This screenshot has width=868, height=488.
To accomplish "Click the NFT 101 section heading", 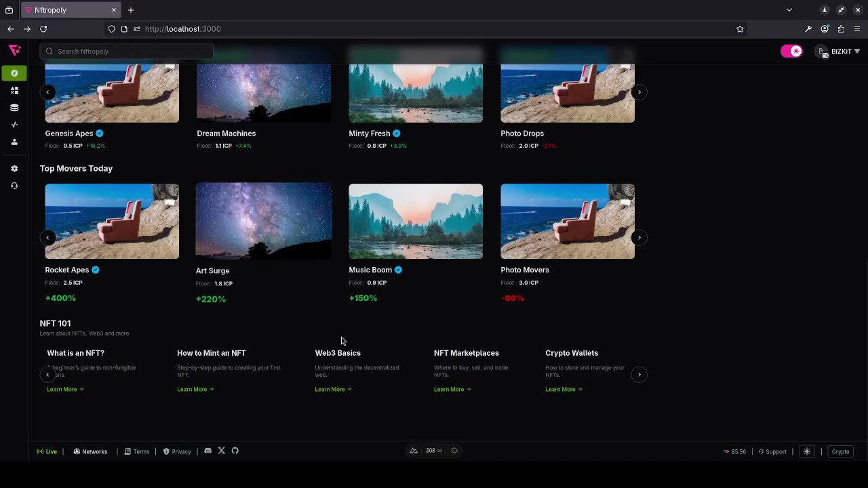I will coord(55,323).
